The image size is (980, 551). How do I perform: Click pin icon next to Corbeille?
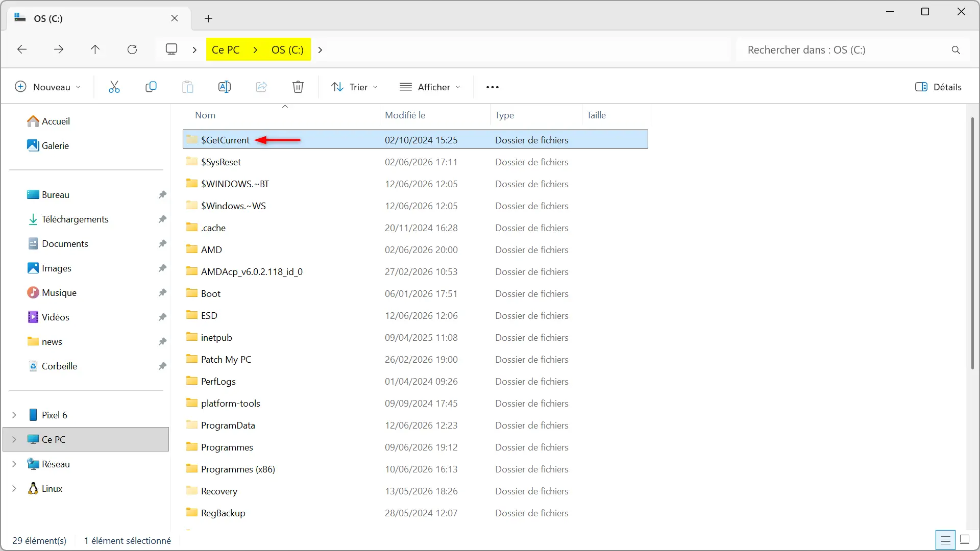point(162,366)
